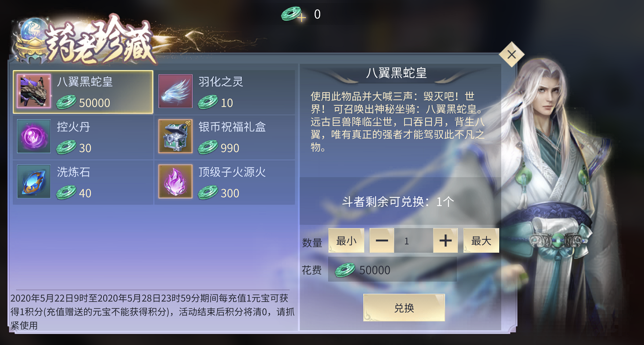This screenshot has width=644, height=345.
Task: Select the 银币祝福礼盒 chest icon
Action: (x=175, y=137)
